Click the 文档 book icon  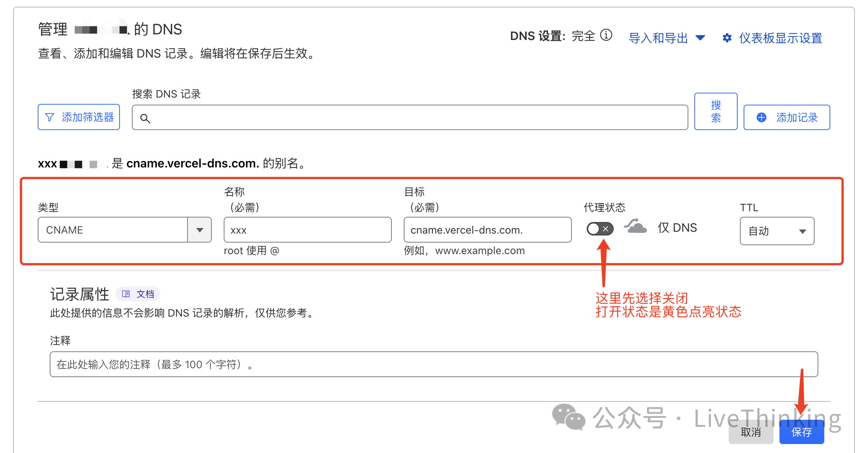[126, 294]
